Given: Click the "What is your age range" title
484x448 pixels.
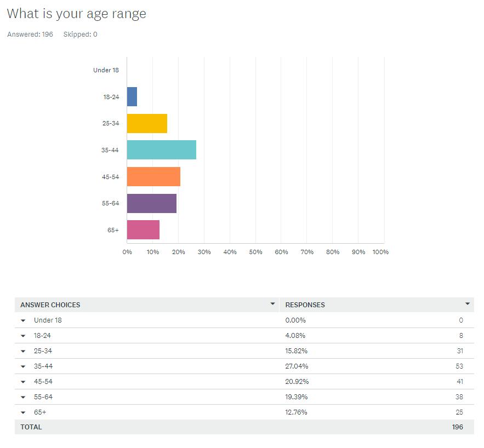Looking at the screenshot, I should tap(76, 14).
